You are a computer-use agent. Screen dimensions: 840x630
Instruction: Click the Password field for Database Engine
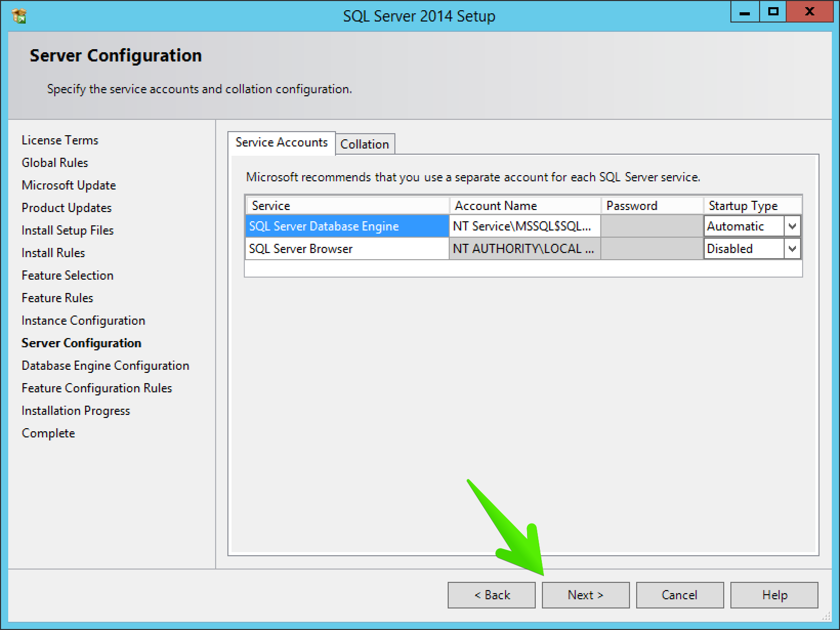[x=652, y=226]
